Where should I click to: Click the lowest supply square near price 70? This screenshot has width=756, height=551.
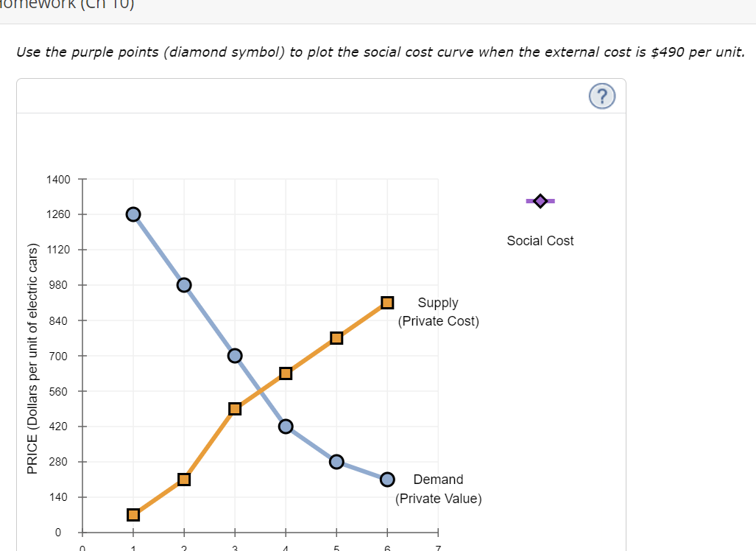(133, 513)
